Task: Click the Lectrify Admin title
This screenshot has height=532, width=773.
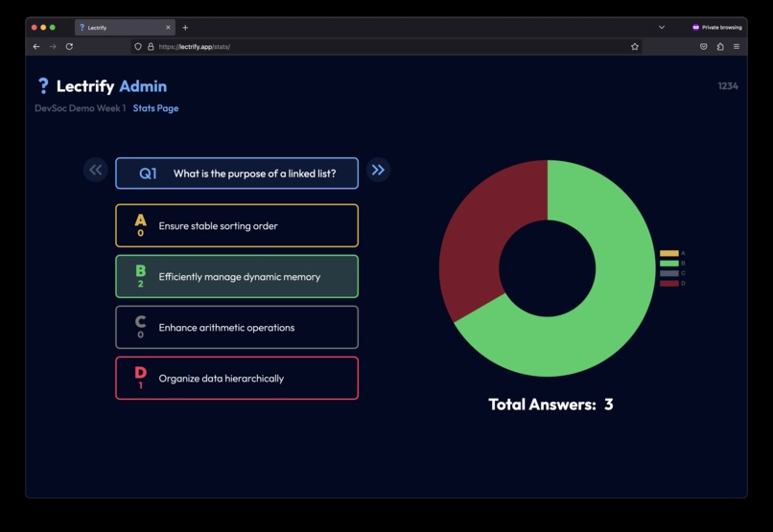Action: coord(111,86)
